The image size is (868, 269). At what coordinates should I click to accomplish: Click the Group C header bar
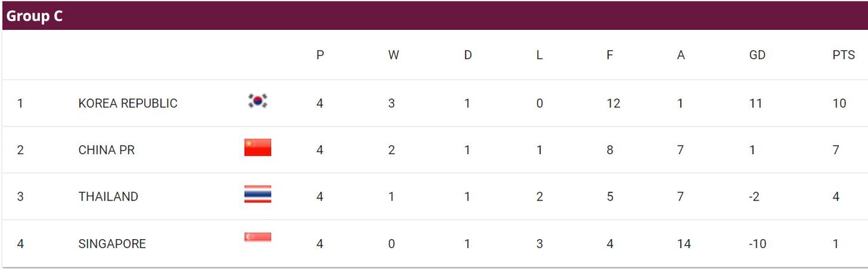[434, 16]
